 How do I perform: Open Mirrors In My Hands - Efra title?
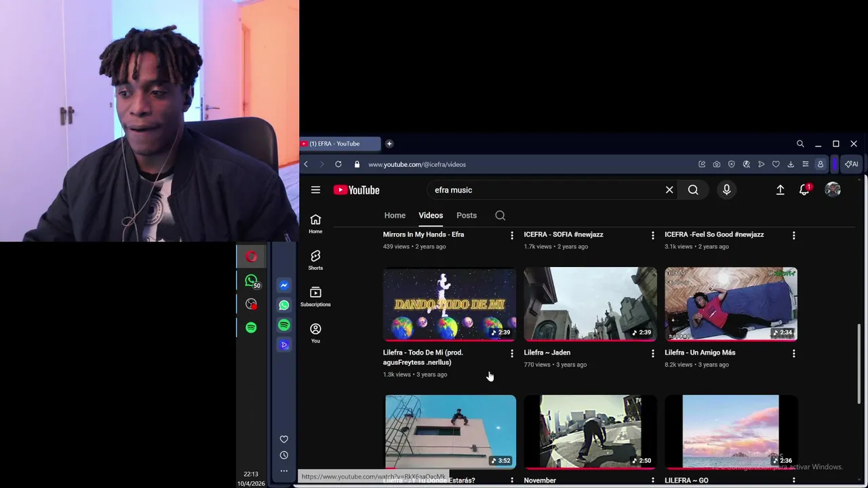click(x=424, y=235)
